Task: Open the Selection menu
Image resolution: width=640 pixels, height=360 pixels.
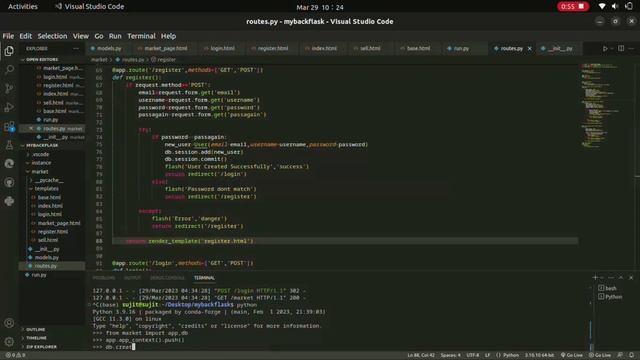Action: [52, 36]
